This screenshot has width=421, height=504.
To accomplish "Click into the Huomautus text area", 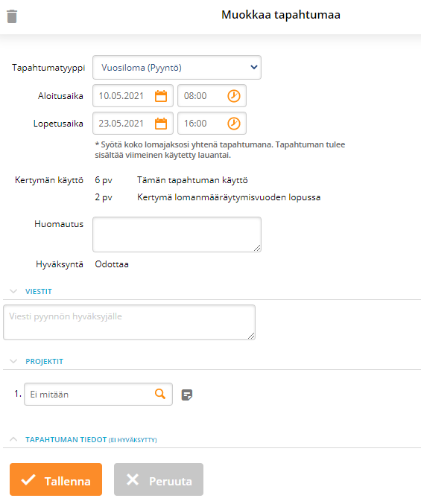I will click(x=177, y=235).
